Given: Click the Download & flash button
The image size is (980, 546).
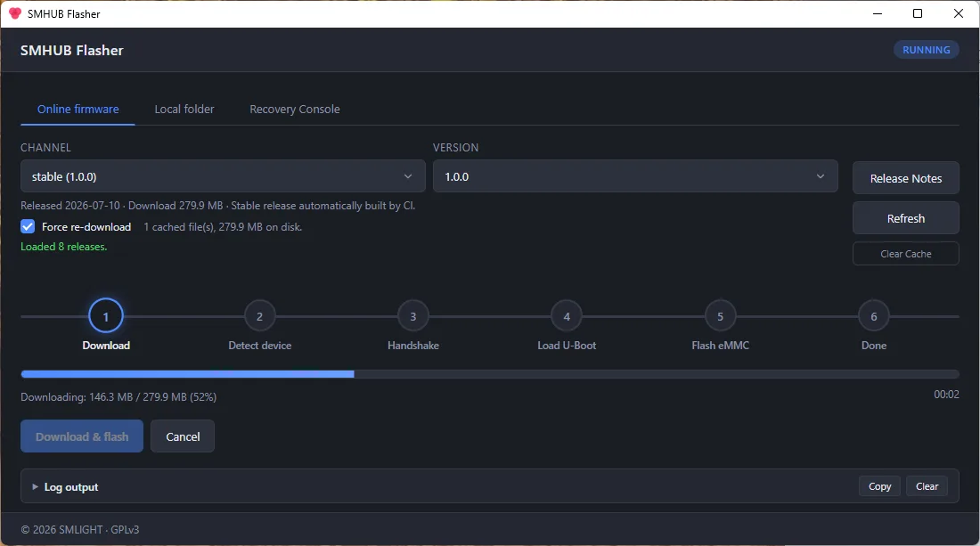Looking at the screenshot, I should [82, 436].
